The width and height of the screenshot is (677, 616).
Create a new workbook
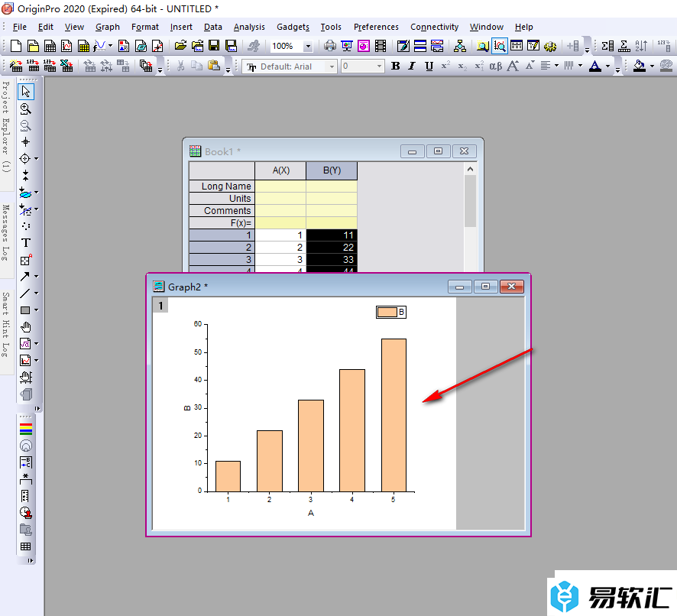coord(50,46)
